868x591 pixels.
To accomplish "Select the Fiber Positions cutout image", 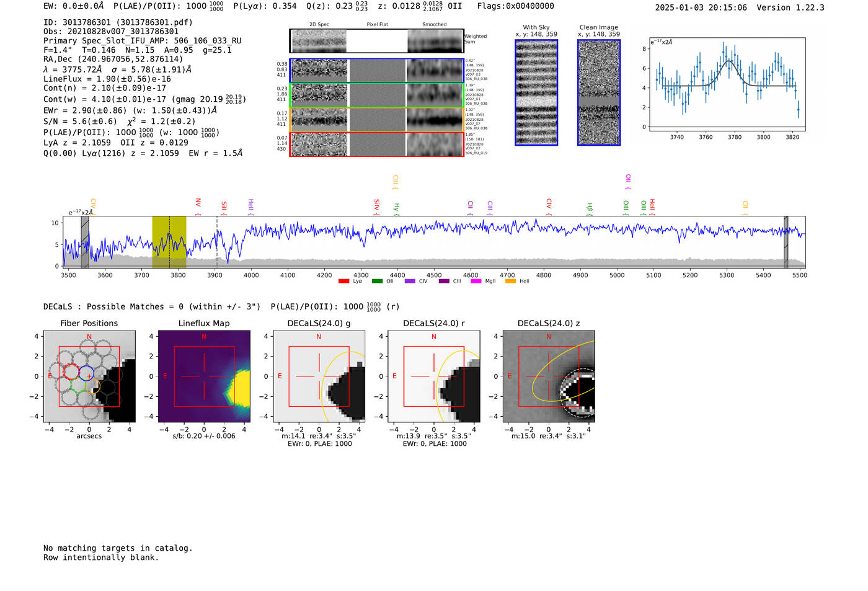I will coord(89,376).
